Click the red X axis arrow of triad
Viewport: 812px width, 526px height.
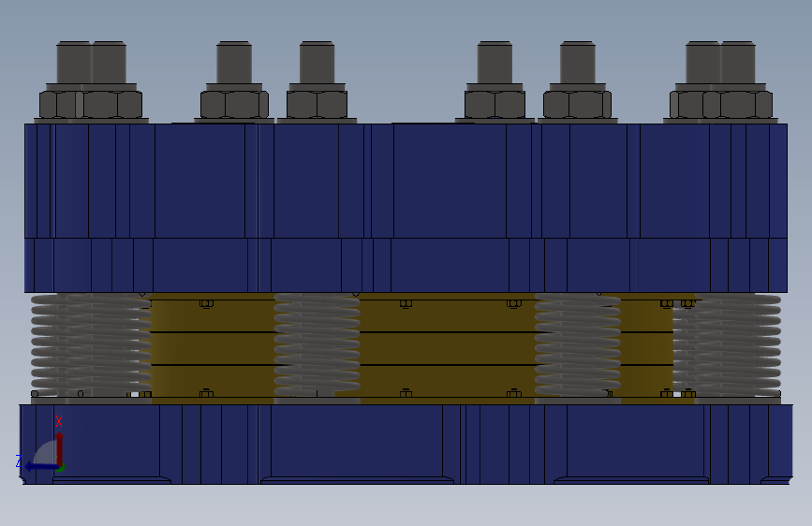pos(60,448)
